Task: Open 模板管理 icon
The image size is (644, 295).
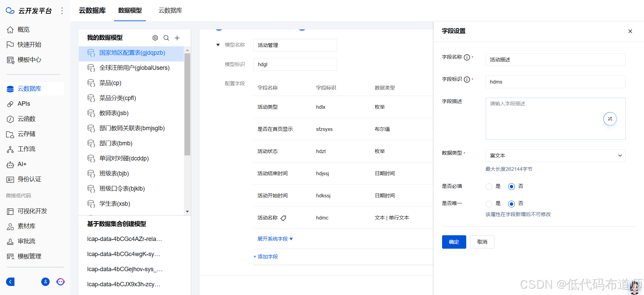Action: coord(10,256)
